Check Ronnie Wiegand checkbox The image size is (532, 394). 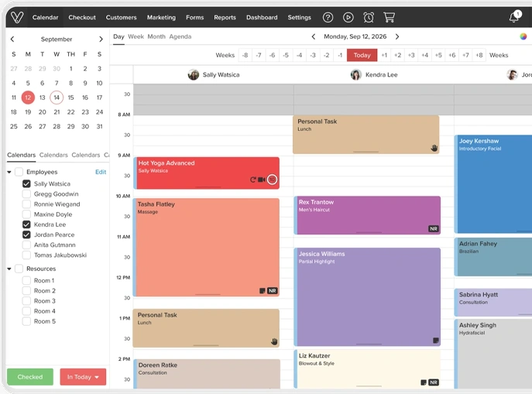pyautogui.click(x=26, y=204)
